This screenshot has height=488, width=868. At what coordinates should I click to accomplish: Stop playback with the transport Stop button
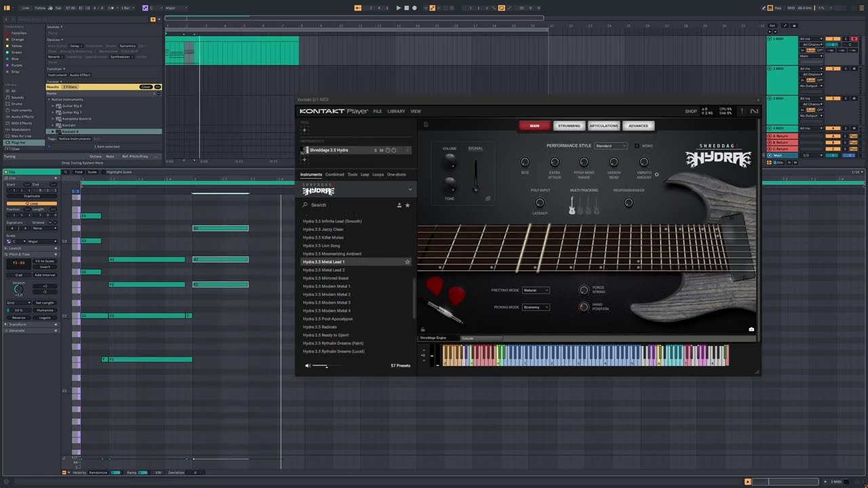pyautogui.click(x=406, y=7)
